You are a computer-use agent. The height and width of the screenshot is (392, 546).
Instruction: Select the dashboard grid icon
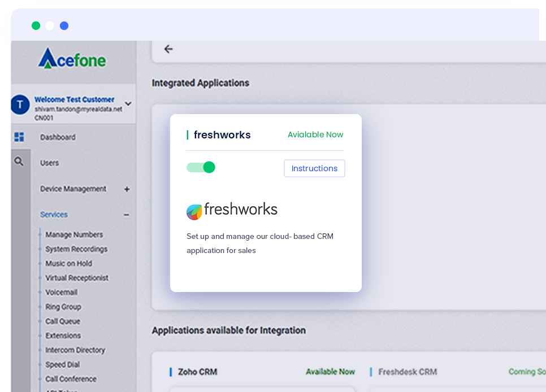pyautogui.click(x=19, y=137)
